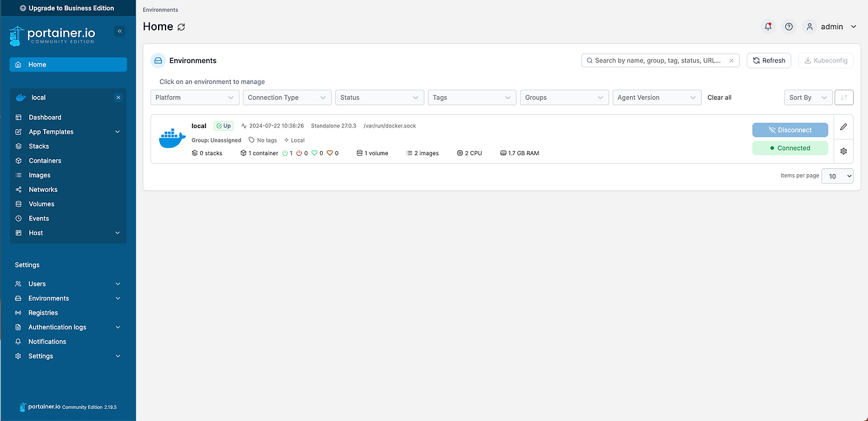This screenshot has height=421, width=868.
Task: Open the Connection Type filter dropdown
Action: click(288, 98)
